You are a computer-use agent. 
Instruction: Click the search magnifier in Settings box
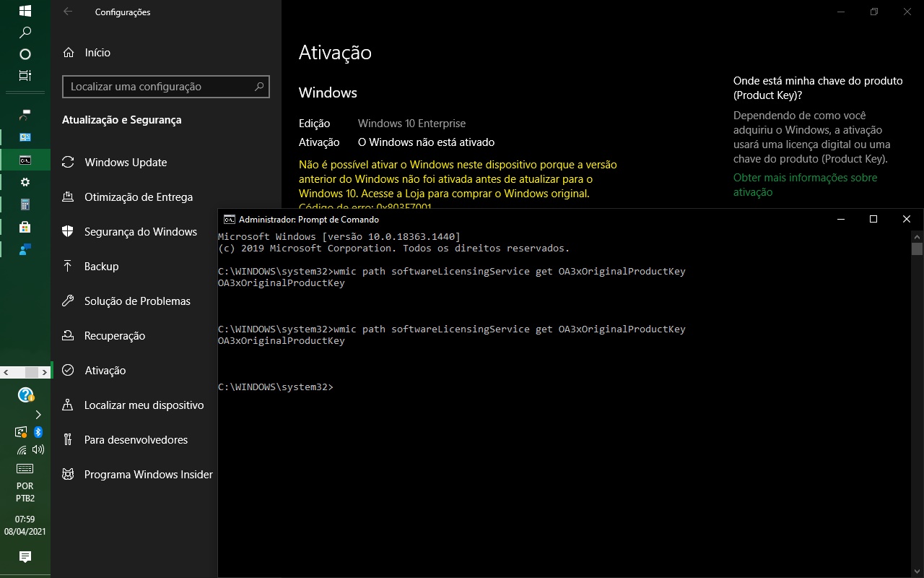[x=259, y=87]
